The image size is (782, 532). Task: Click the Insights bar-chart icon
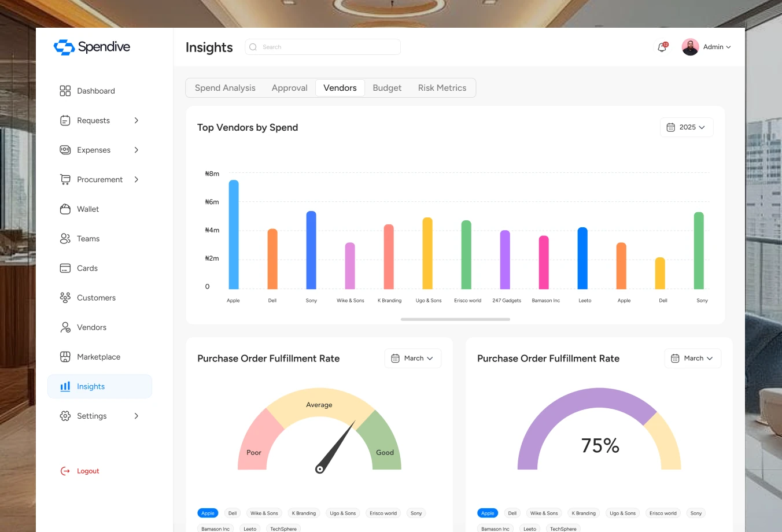pos(65,386)
